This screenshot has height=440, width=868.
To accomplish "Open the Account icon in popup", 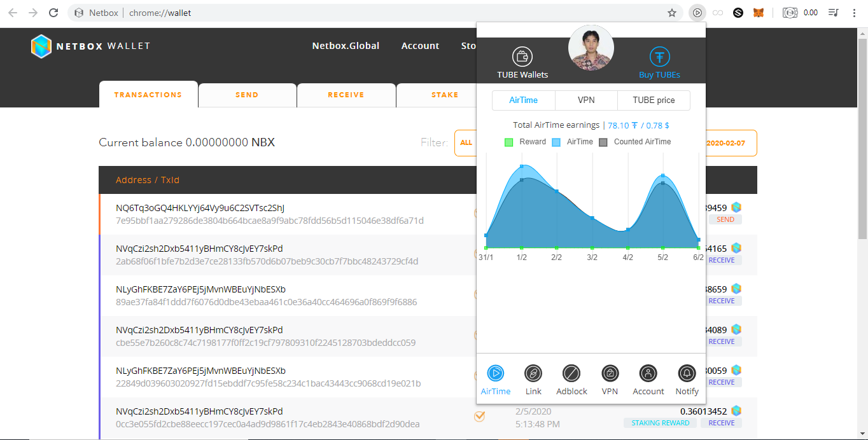I will 648,373.
